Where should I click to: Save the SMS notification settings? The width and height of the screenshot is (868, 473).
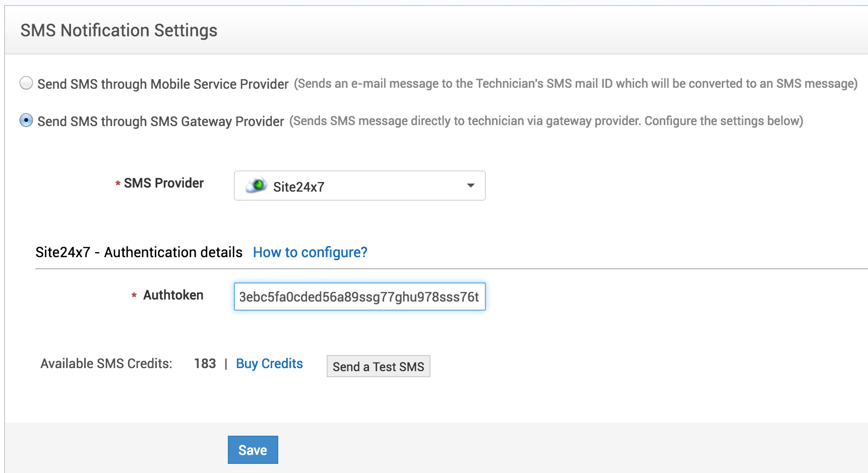tap(253, 450)
